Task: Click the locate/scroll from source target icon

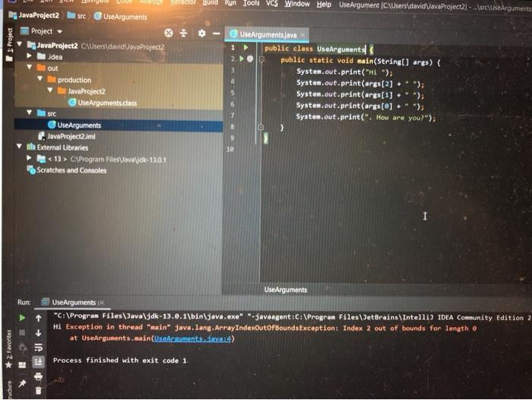Action: (168, 33)
